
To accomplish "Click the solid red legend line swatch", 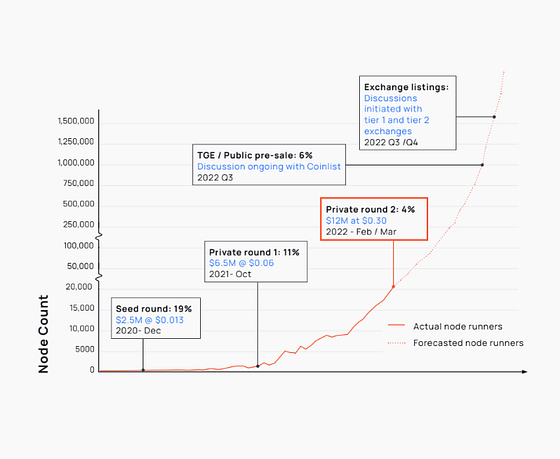I will pos(396,325).
